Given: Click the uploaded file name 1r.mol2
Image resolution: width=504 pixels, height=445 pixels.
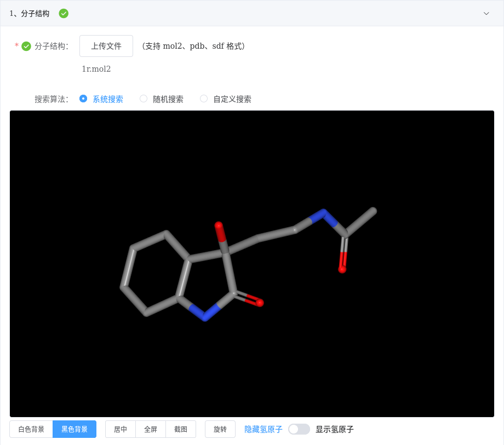Looking at the screenshot, I should click(96, 69).
